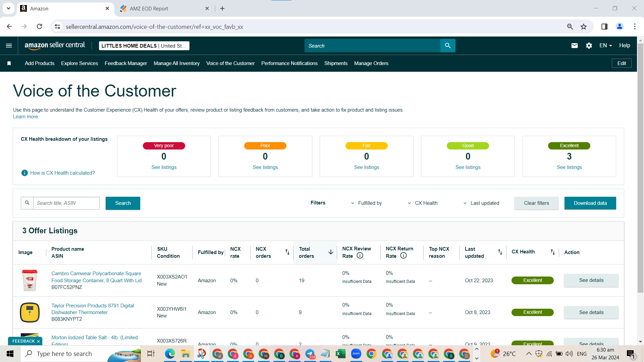644x362 pixels.
Task: Expand the Last updated filter dropdown
Action: 481,203
